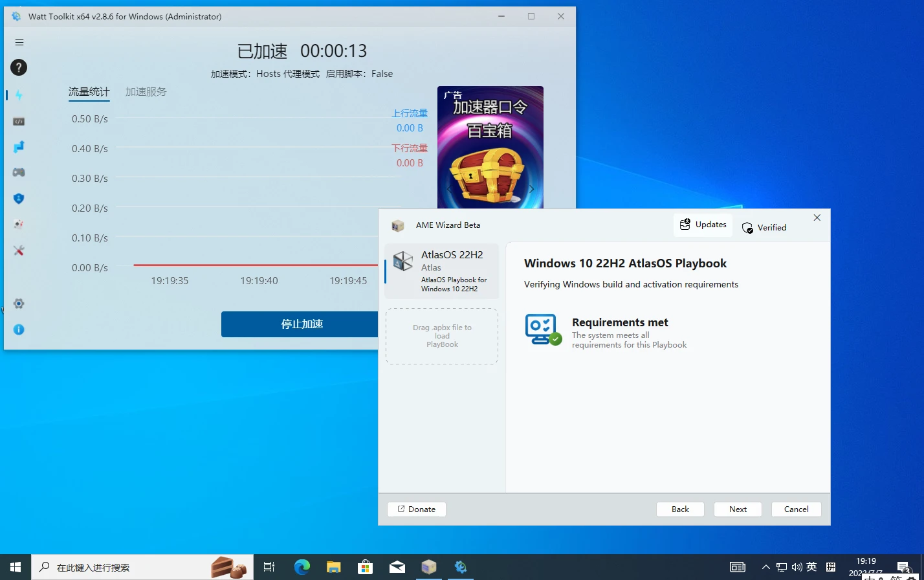Click the blue info about icon
The width and height of the screenshot is (924, 580).
click(x=19, y=329)
